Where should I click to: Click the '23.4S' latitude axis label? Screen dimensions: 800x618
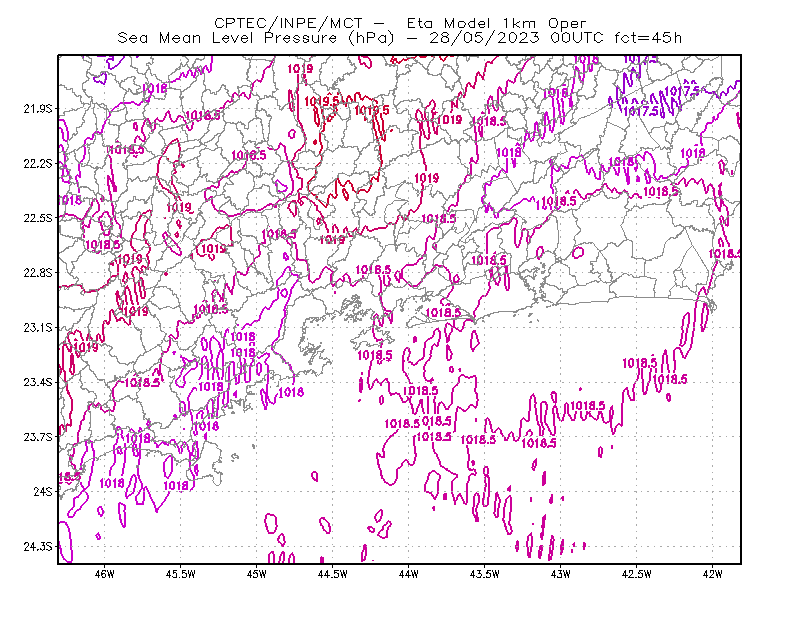[x=38, y=382]
